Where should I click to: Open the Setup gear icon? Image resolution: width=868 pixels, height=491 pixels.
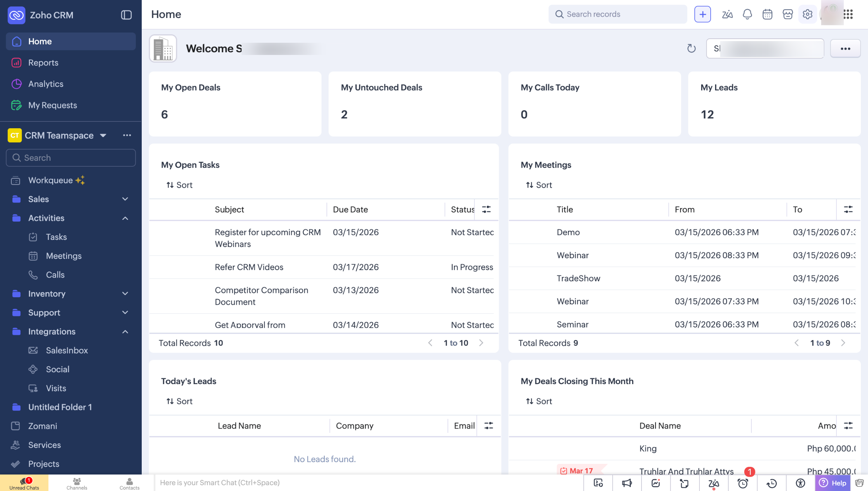pyautogui.click(x=807, y=14)
